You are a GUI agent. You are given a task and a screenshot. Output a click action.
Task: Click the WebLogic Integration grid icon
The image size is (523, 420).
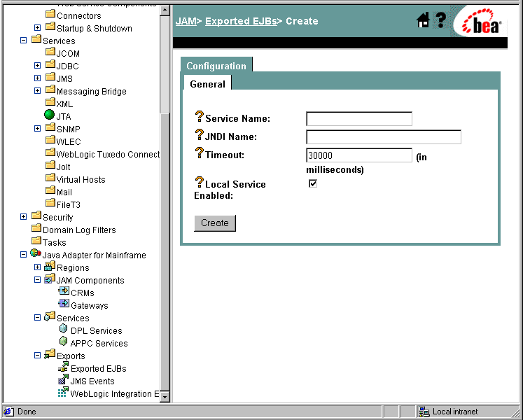point(64,392)
